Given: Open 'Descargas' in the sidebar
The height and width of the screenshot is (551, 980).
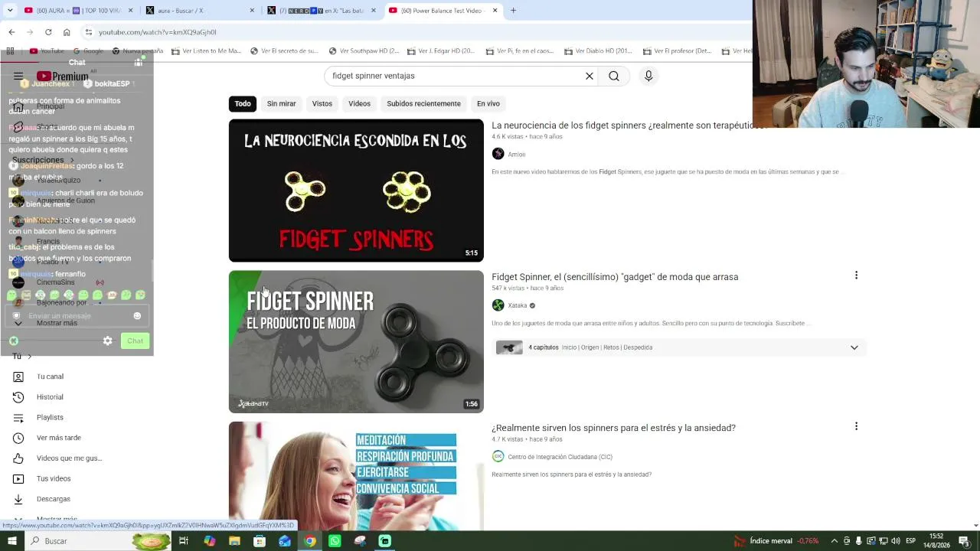Looking at the screenshot, I should point(54,499).
